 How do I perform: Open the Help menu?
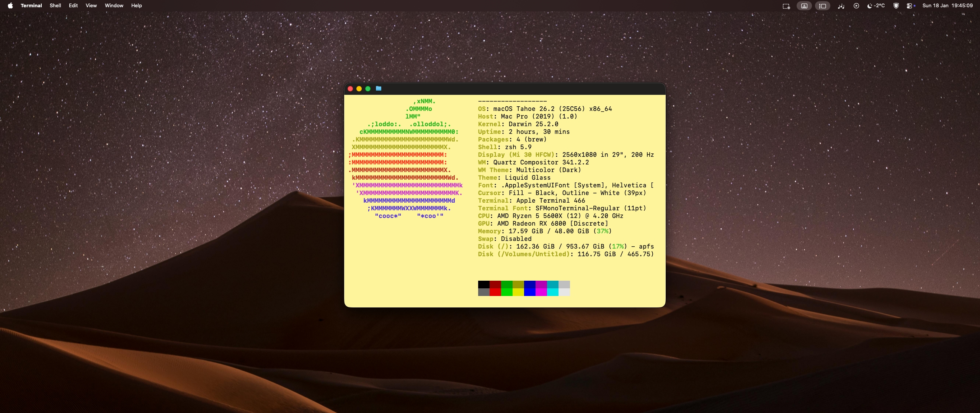point(136,6)
